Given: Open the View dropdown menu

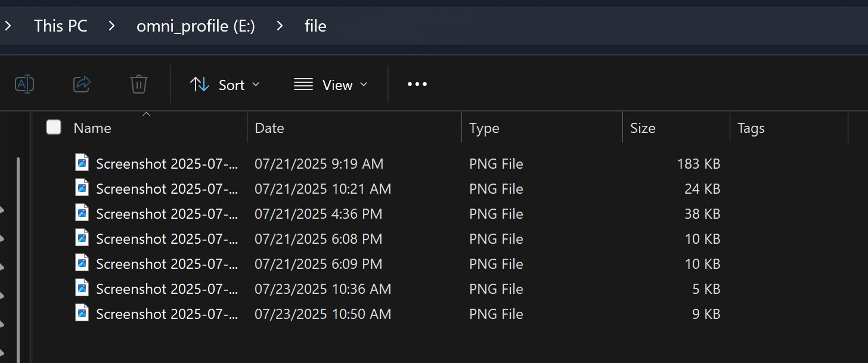Looking at the screenshot, I should [331, 85].
